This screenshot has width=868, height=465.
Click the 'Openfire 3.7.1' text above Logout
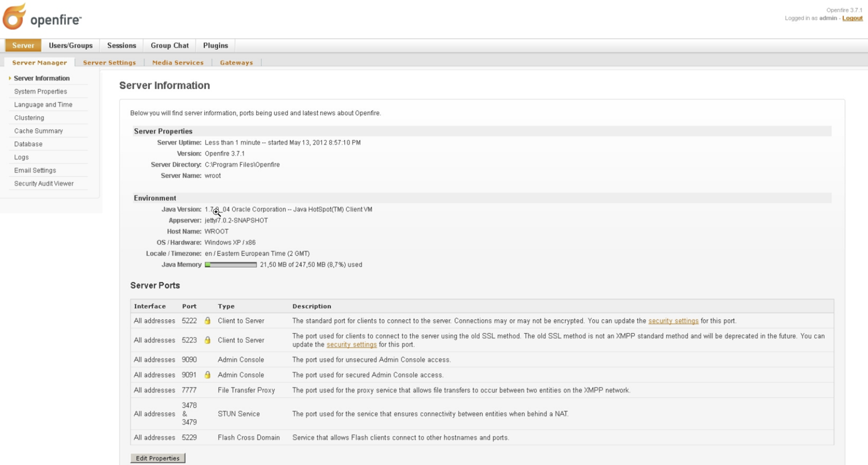(844, 10)
